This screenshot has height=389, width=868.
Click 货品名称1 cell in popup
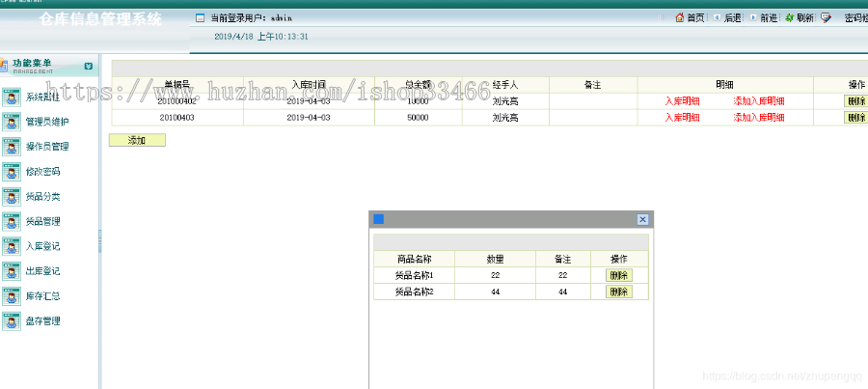(414, 275)
